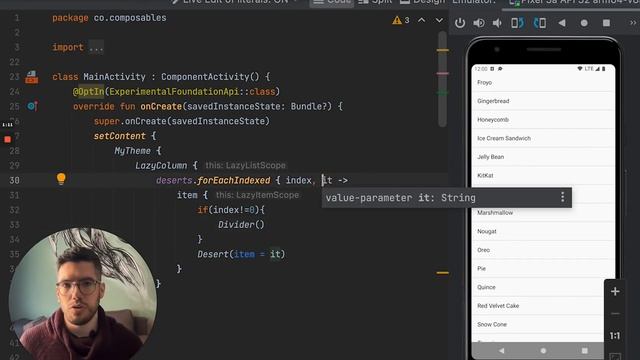Click the red stop square in left gutter
This screenshot has width=640, height=360.
(7, 139)
